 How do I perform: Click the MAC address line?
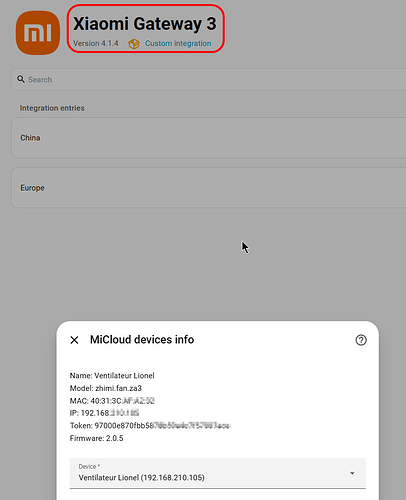pos(112,401)
